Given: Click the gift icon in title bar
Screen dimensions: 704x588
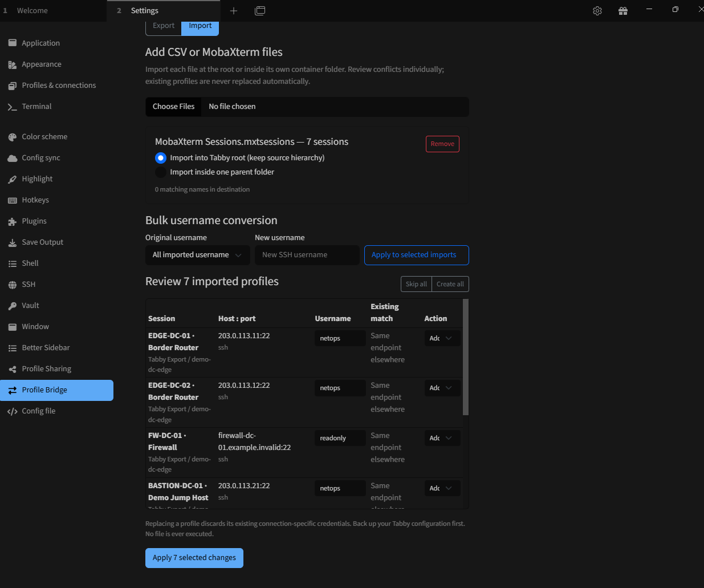Looking at the screenshot, I should [623, 11].
